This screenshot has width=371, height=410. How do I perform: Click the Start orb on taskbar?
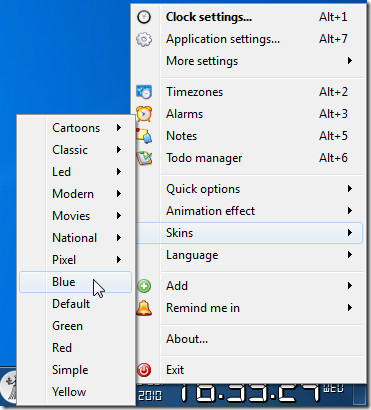point(9,387)
